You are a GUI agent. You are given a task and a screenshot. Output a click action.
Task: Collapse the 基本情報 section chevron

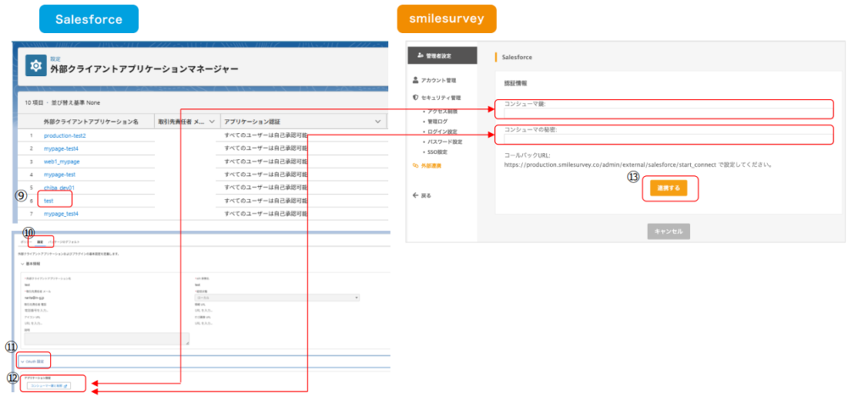21,263
